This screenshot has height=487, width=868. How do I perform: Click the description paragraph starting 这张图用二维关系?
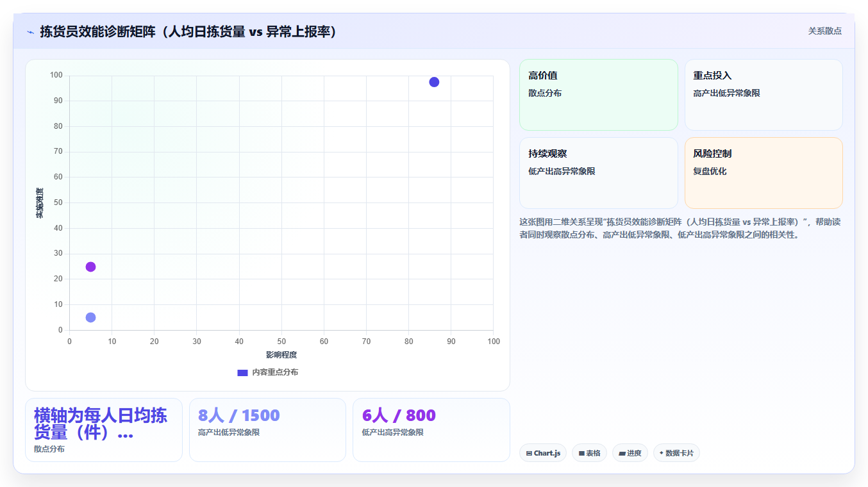tap(680, 228)
